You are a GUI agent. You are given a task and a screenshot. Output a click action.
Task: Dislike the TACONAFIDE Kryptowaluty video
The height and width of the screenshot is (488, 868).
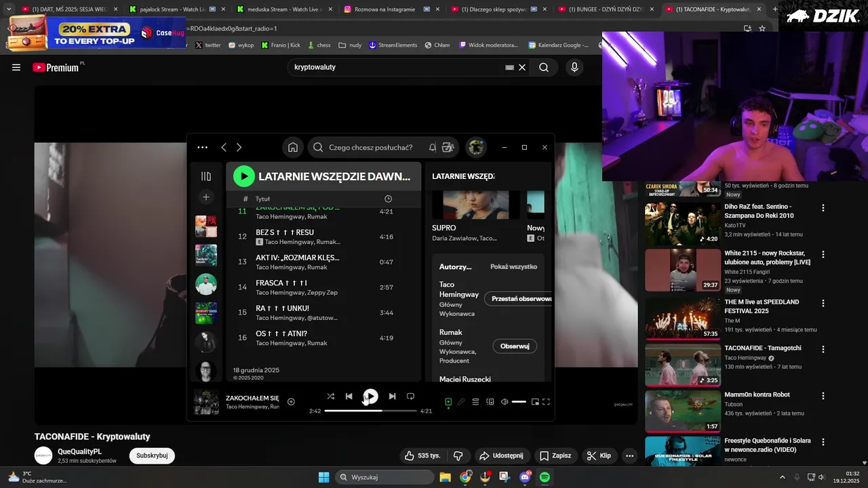click(458, 455)
